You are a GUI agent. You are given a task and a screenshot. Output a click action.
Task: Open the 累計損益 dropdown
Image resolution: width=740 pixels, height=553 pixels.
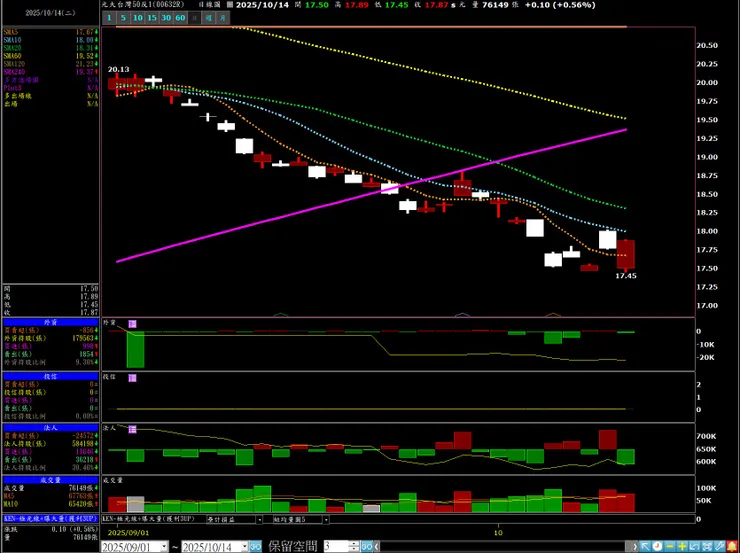coord(259,519)
